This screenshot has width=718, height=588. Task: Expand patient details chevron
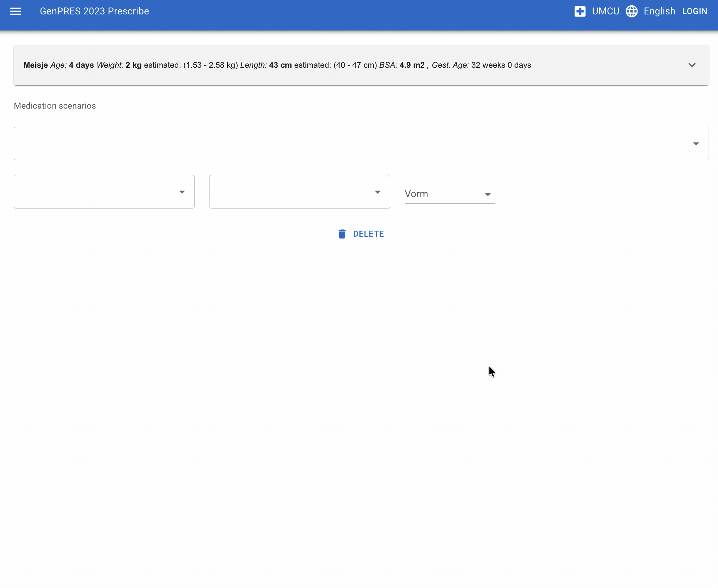(x=692, y=65)
